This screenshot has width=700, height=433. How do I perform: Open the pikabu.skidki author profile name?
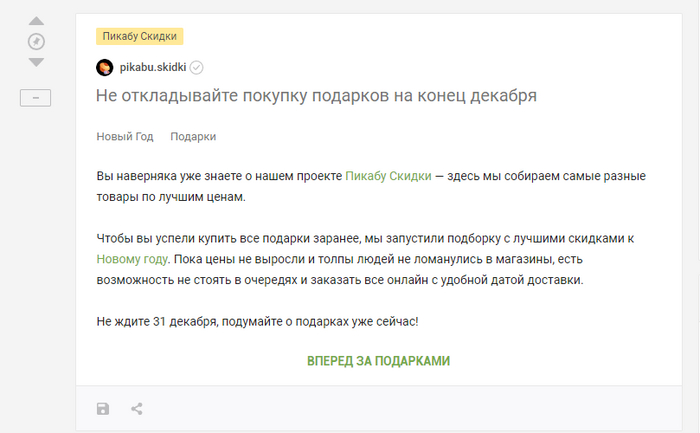pyautogui.click(x=152, y=68)
